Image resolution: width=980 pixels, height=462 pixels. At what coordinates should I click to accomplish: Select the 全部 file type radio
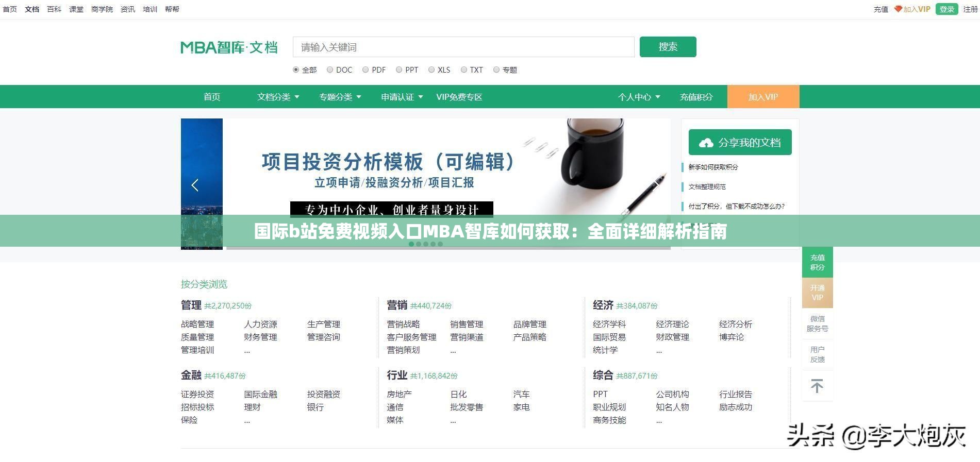click(x=296, y=70)
